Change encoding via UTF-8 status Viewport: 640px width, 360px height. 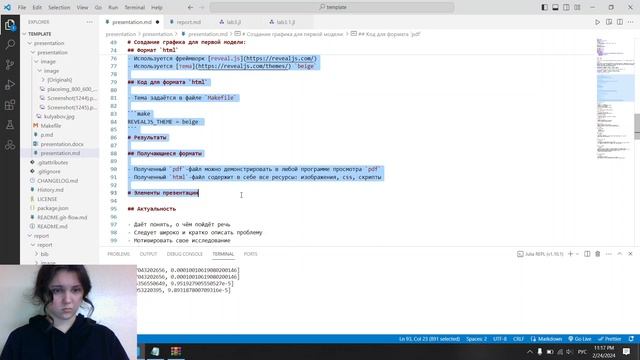click(500, 339)
